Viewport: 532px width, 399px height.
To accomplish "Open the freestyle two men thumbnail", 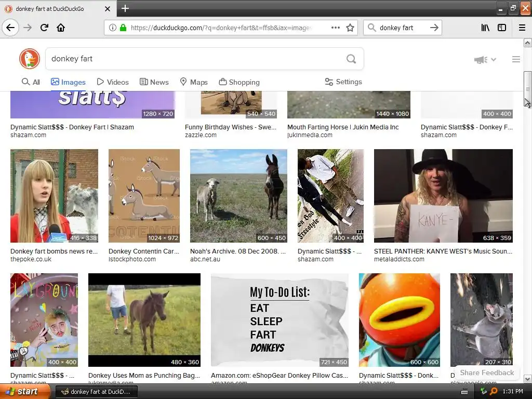I will (x=330, y=196).
